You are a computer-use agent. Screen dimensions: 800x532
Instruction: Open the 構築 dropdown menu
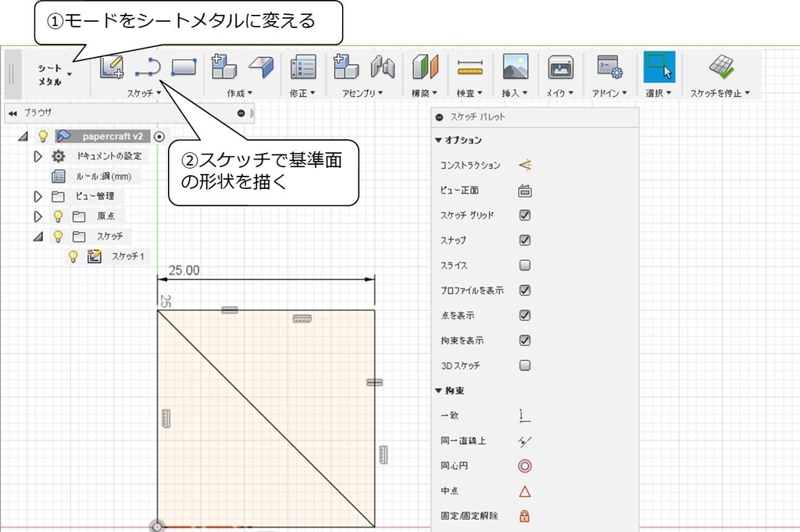point(424,93)
